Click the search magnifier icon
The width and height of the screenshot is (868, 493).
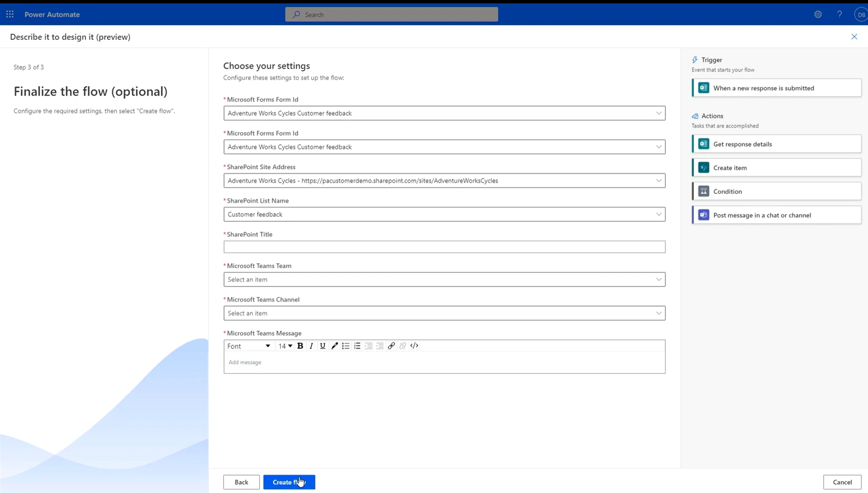296,14
